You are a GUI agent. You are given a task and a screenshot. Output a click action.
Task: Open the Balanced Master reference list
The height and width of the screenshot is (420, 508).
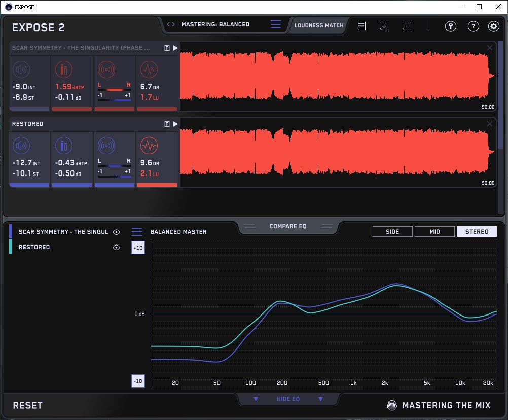coord(137,232)
